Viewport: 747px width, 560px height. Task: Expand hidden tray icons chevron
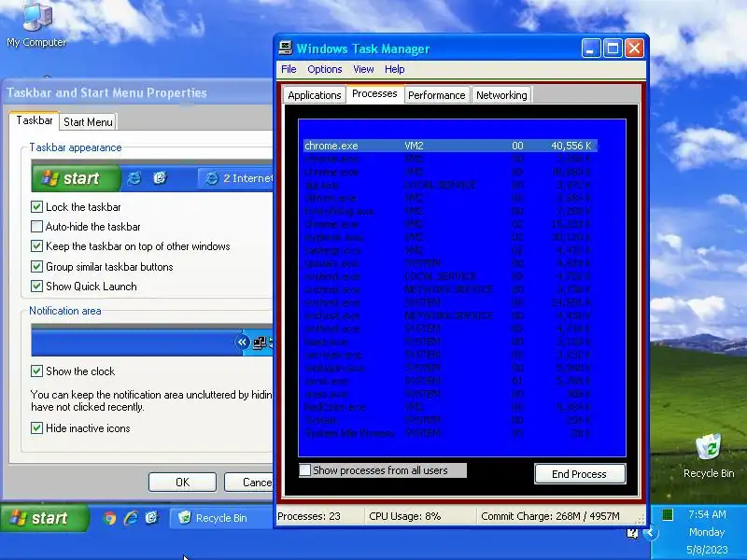649,532
